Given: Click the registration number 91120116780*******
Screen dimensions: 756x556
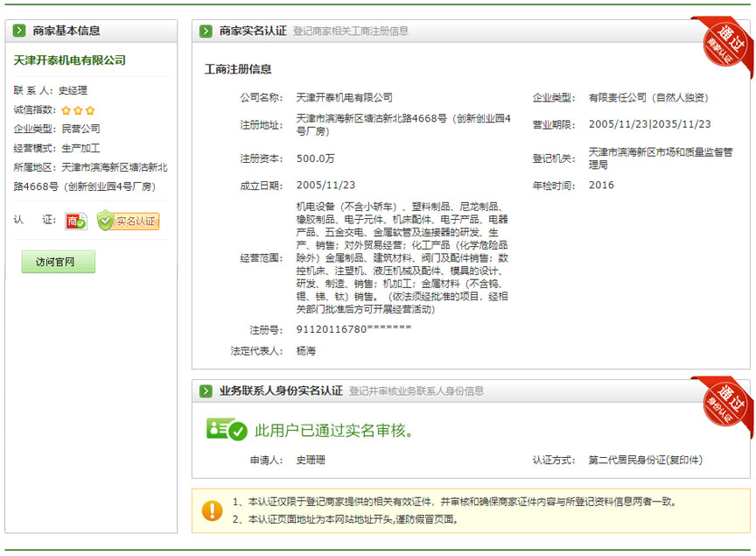Looking at the screenshot, I should click(353, 329).
